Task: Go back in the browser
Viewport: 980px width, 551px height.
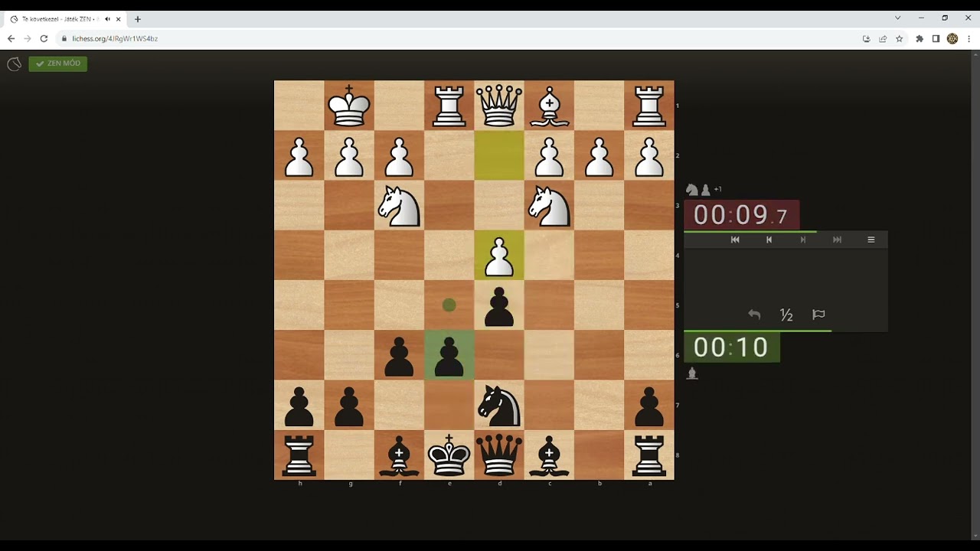Action: [x=11, y=38]
